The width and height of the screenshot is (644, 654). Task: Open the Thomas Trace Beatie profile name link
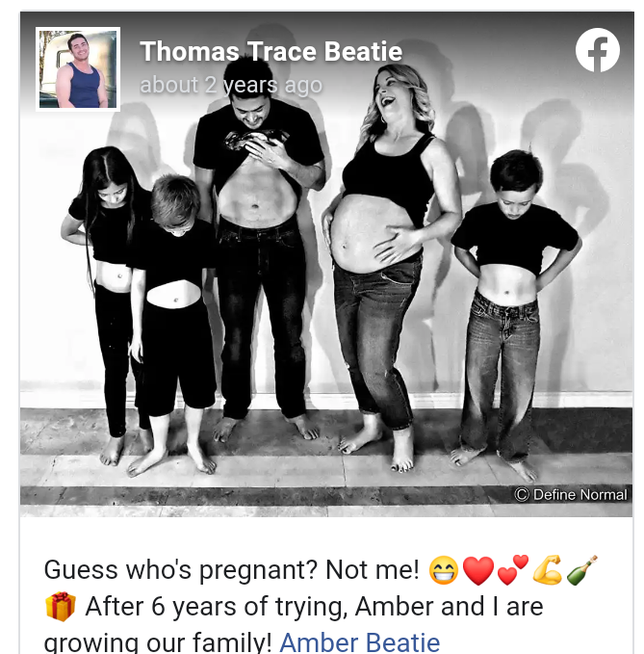click(270, 51)
